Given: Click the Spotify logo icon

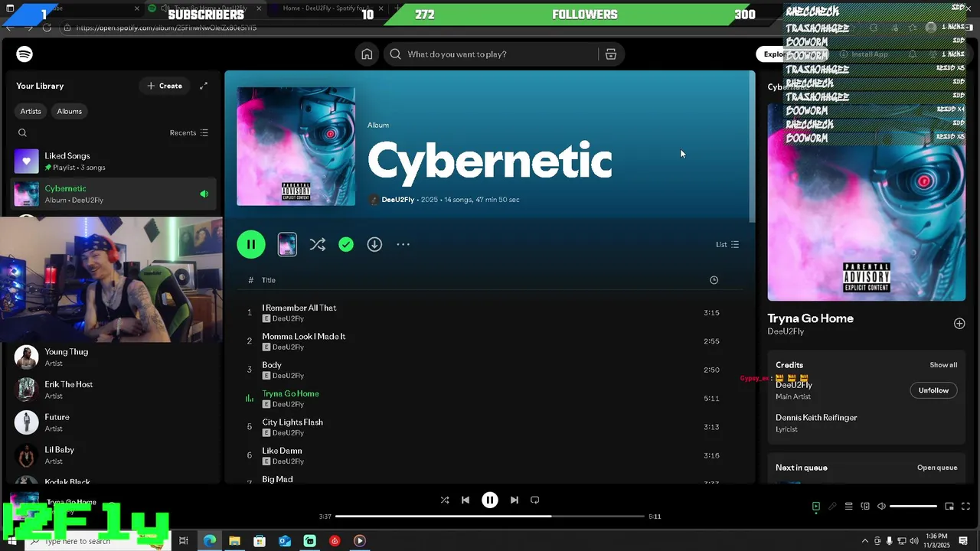Looking at the screenshot, I should coord(24,54).
